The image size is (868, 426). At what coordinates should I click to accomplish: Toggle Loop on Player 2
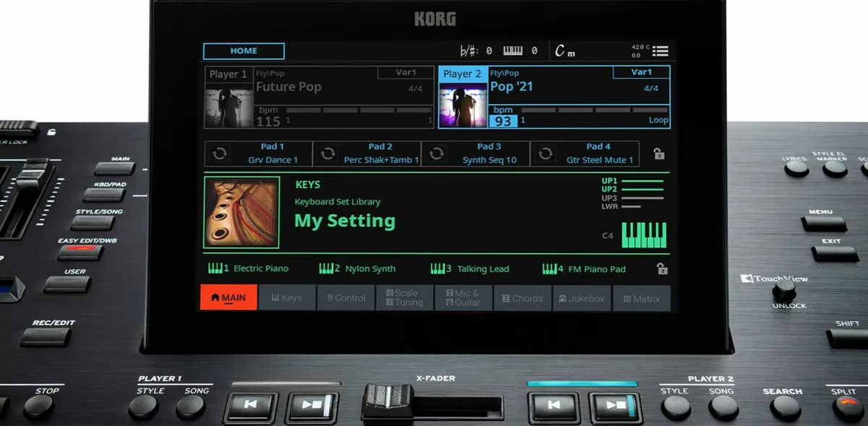click(657, 120)
